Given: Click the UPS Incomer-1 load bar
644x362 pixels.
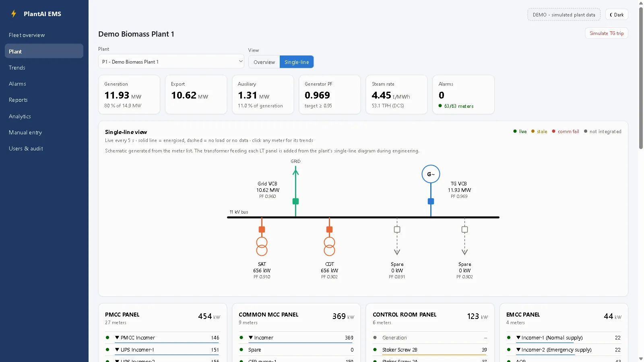Looking at the screenshot, I should tap(167, 355).
